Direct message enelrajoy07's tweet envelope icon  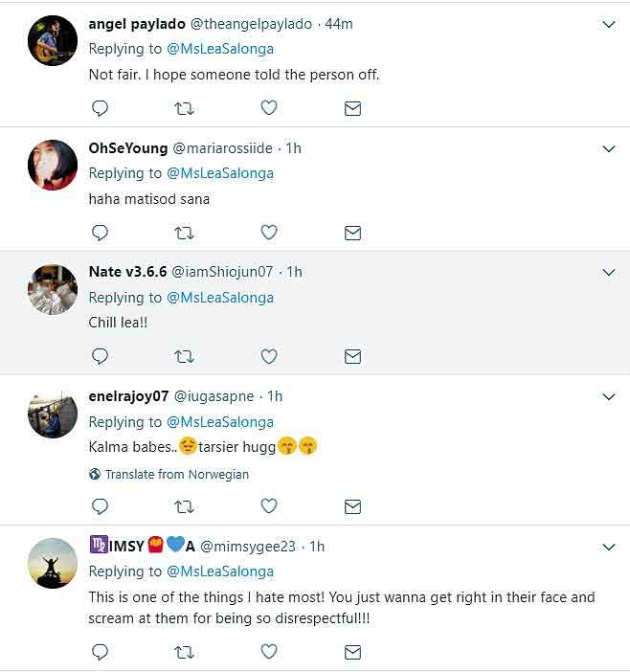(352, 505)
